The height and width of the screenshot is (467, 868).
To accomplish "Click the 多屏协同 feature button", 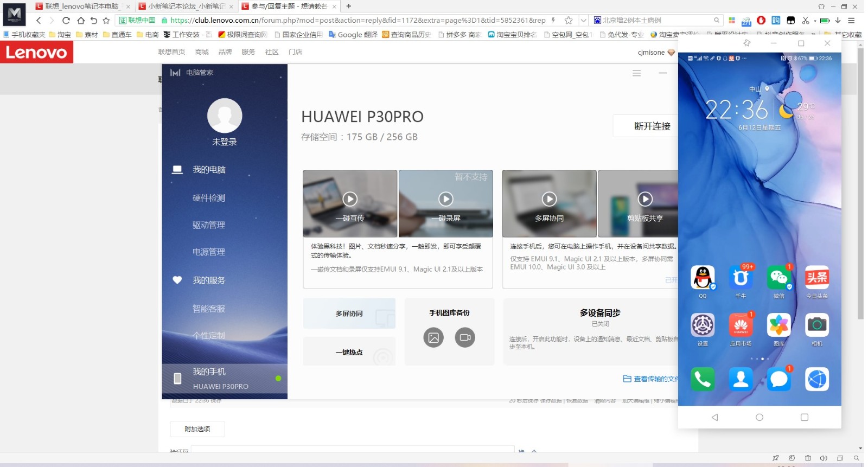I will pos(349,314).
